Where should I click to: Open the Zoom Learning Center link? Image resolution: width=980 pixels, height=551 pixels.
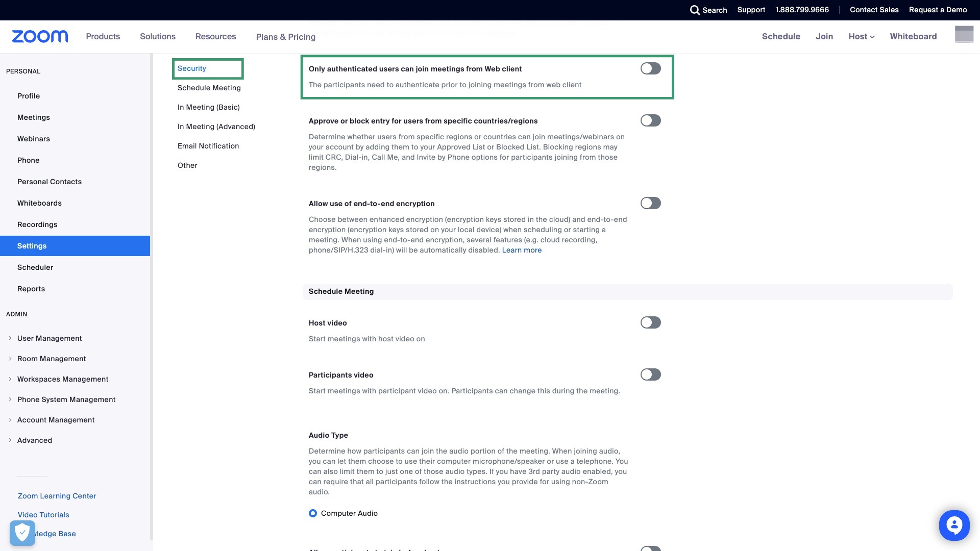(57, 496)
